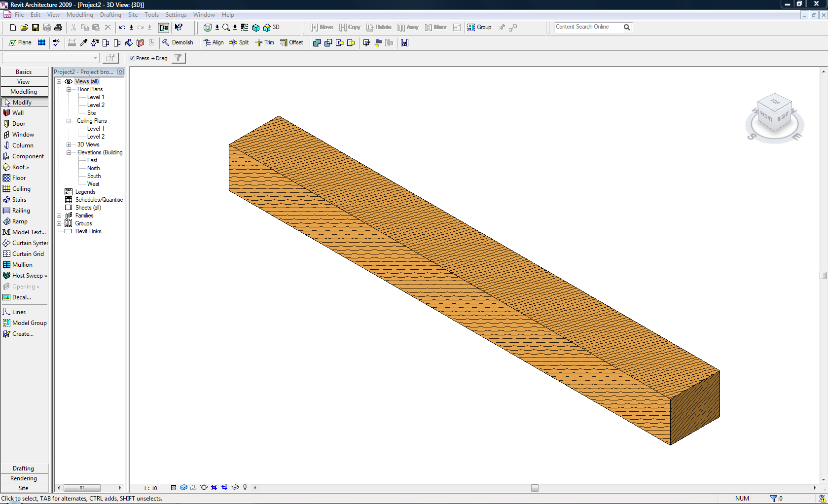Select the Split tool
828x504 pixels.
click(239, 43)
